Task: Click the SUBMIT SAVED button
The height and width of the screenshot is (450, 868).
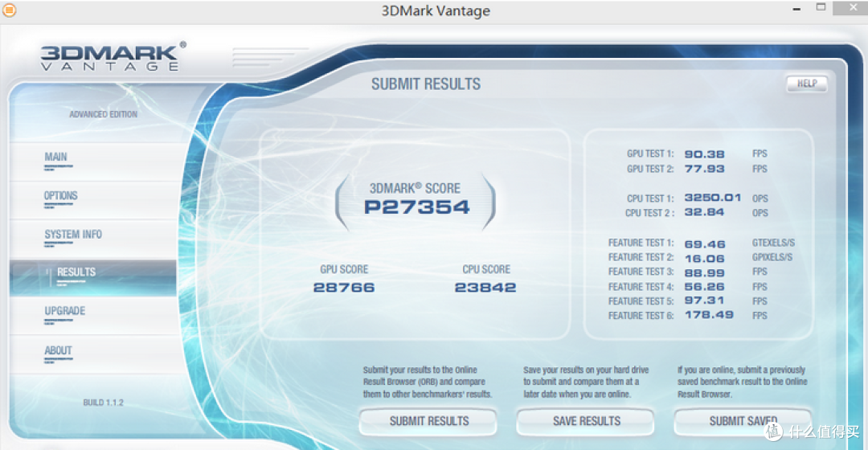Action: [x=743, y=422]
